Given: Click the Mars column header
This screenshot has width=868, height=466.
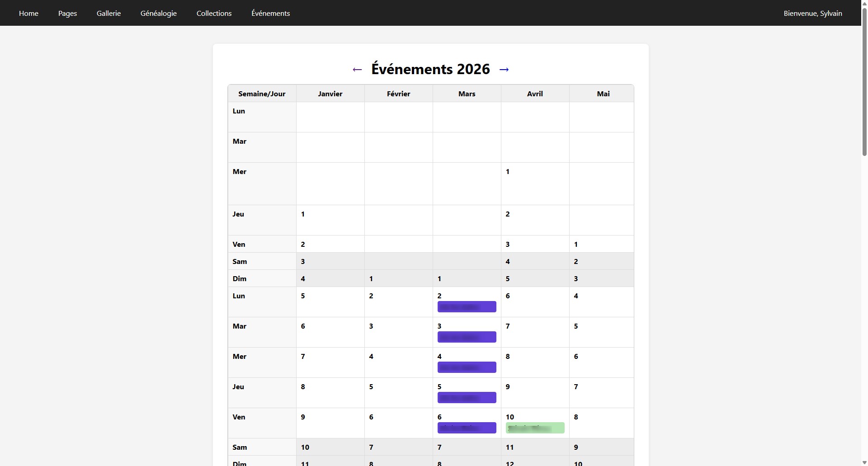Looking at the screenshot, I should pos(467,94).
